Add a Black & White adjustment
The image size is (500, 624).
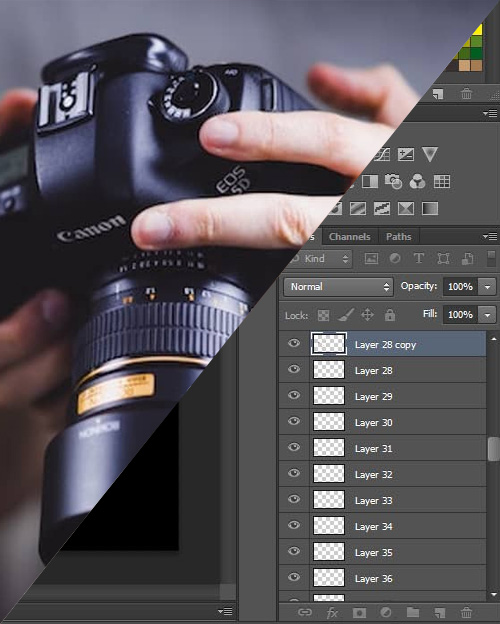(370, 181)
